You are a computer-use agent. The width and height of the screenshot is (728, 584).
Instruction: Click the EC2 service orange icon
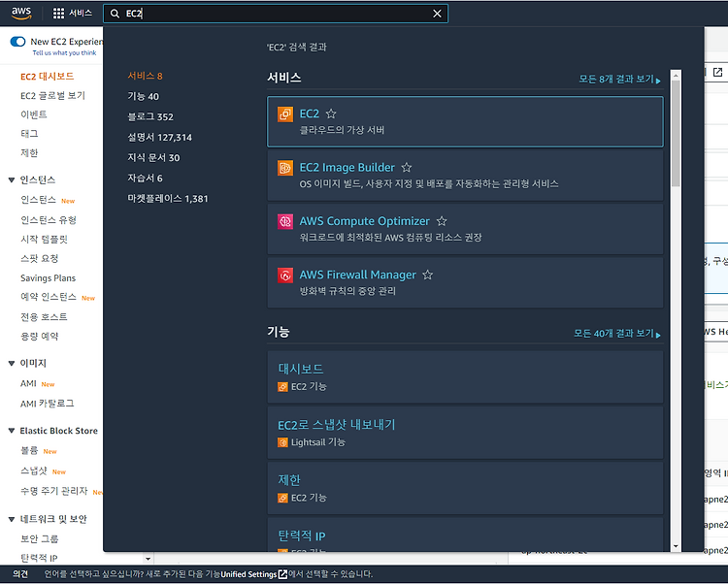(x=285, y=114)
